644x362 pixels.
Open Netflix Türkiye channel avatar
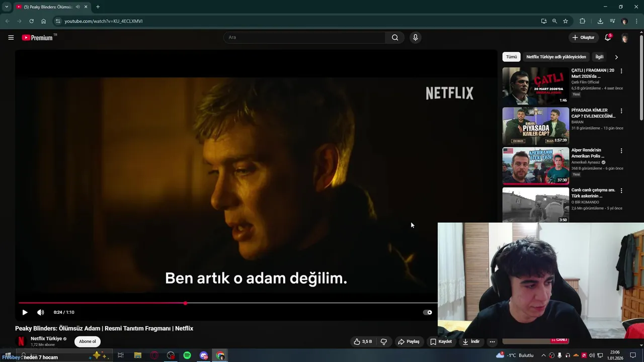(x=21, y=341)
